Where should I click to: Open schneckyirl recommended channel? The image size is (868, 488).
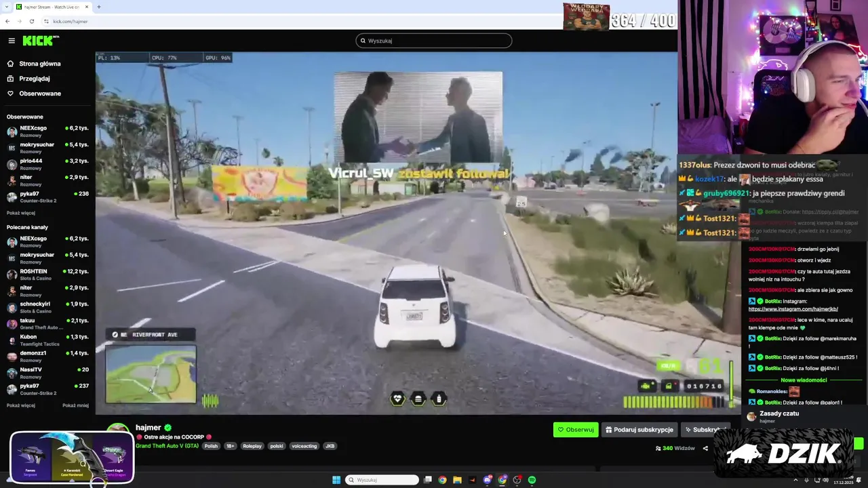coord(47,307)
